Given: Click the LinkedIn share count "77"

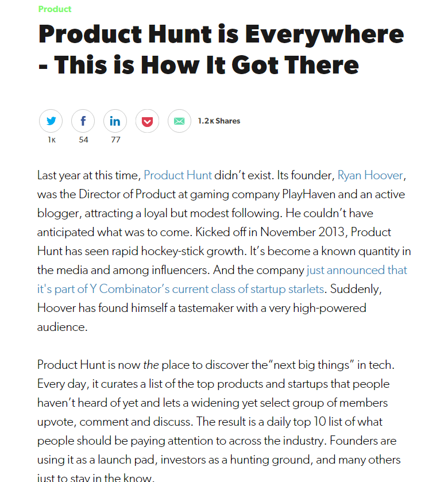Looking at the screenshot, I should coord(115,140).
